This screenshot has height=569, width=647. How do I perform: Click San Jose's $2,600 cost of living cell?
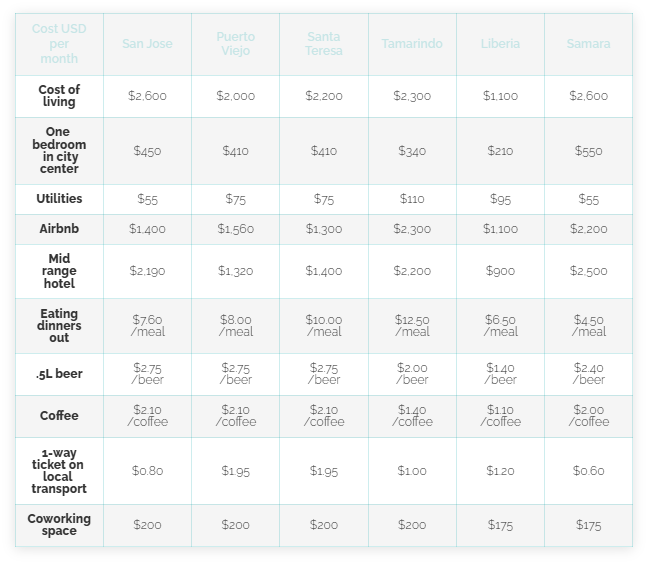(x=147, y=96)
